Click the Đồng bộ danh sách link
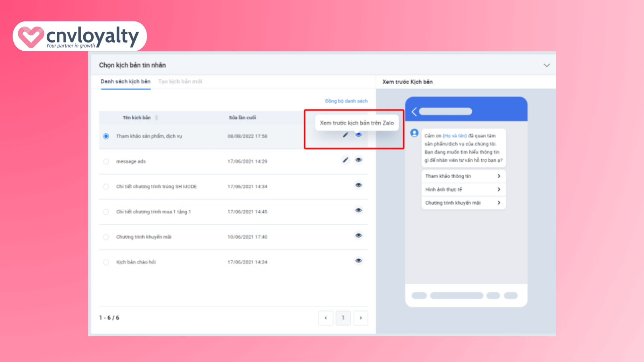Viewport: 644px width, 362px height. tap(346, 101)
